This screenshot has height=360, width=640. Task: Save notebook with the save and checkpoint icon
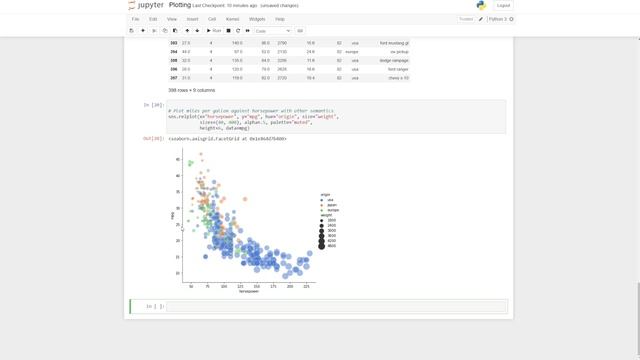point(131,31)
